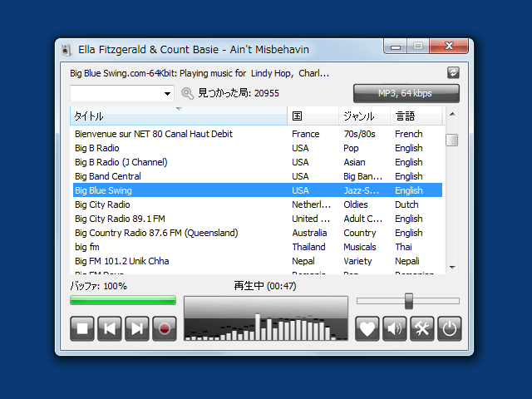
Task: Open the search filter dropdown arrow
Action: [x=167, y=94]
